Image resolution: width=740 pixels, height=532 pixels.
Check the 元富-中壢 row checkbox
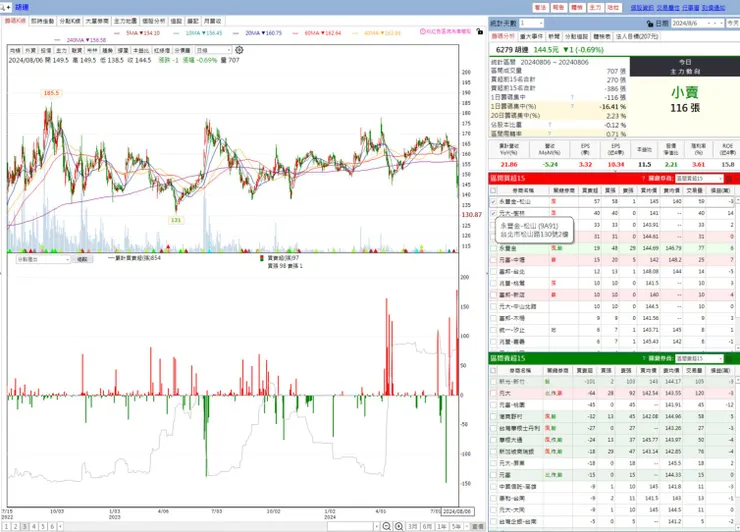point(493,260)
